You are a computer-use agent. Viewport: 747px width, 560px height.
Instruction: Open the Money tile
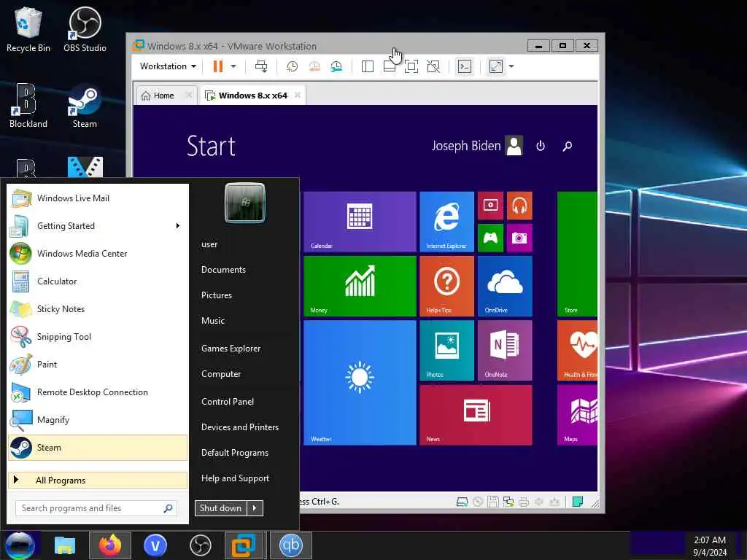pos(360,286)
